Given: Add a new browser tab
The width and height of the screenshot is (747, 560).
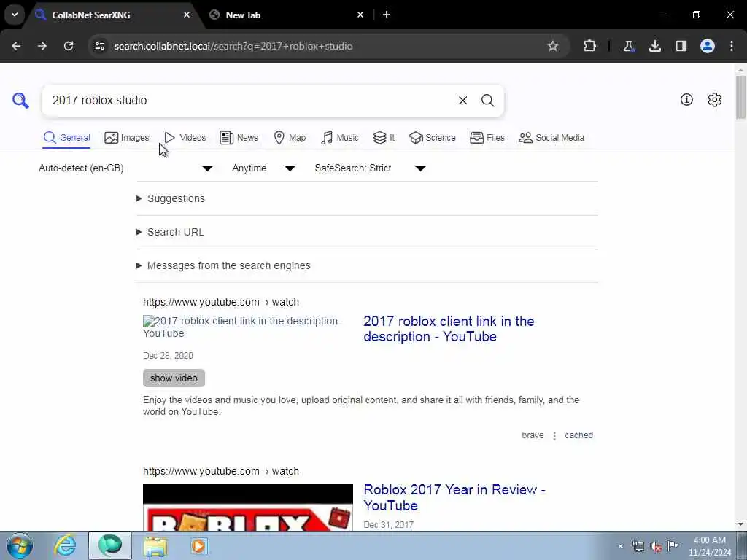Looking at the screenshot, I should click(387, 15).
